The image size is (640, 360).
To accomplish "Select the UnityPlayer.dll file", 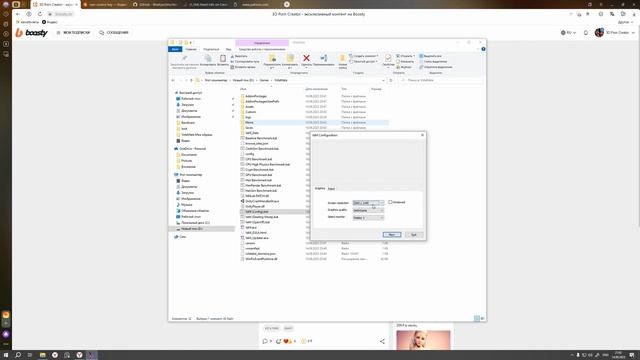I will click(x=255, y=207).
